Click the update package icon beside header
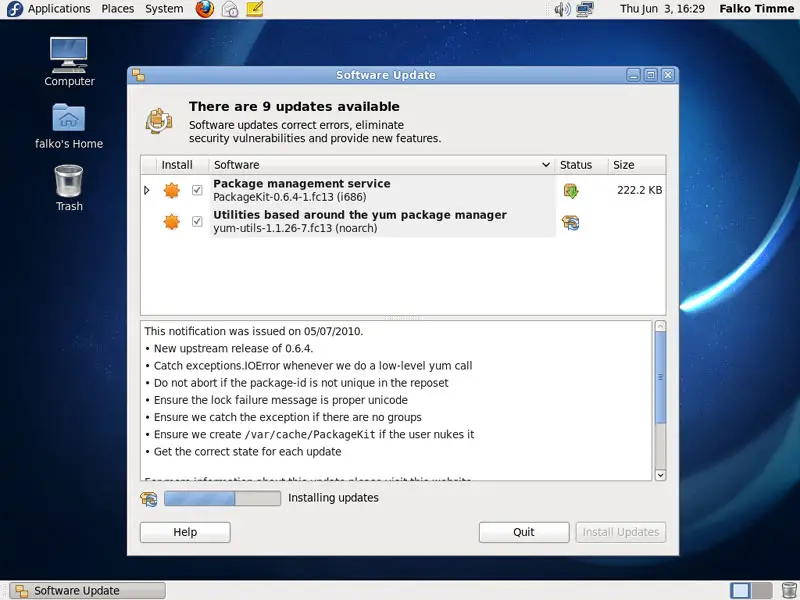This screenshot has width=800, height=600. [x=159, y=121]
